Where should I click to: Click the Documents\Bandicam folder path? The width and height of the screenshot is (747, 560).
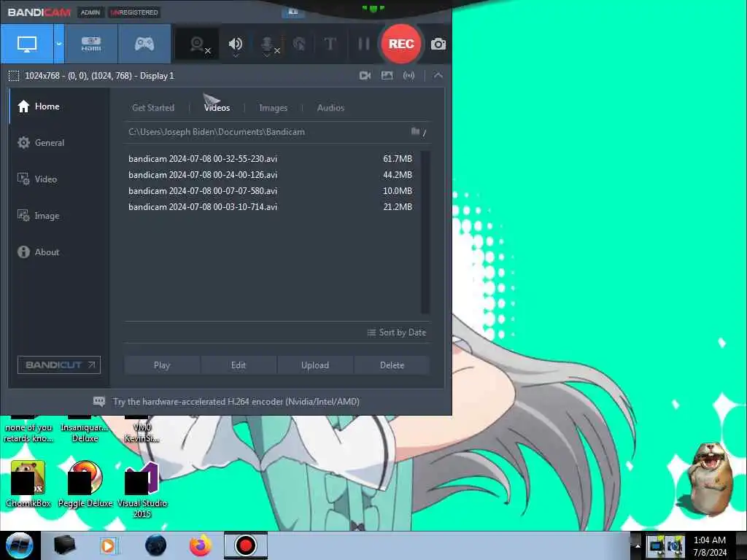216,132
